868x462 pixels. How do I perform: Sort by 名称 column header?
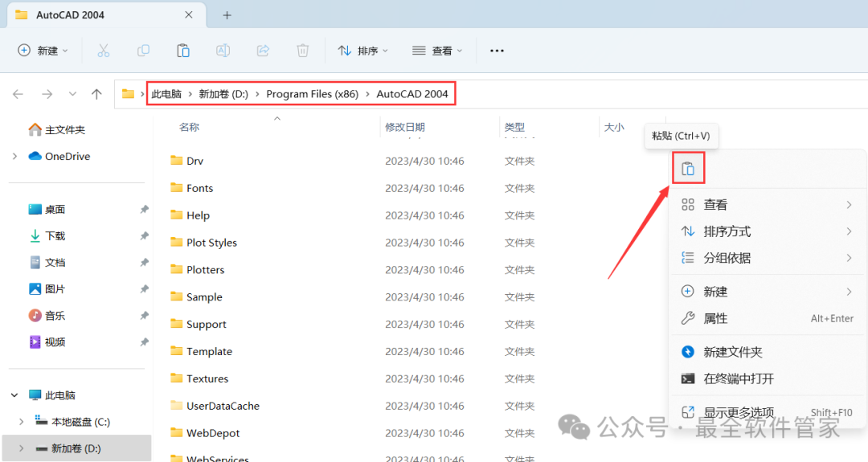(189, 127)
